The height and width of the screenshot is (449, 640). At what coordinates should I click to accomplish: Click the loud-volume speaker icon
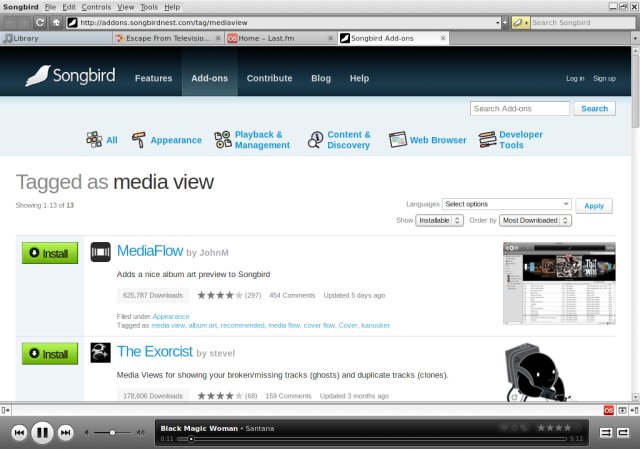(140, 432)
